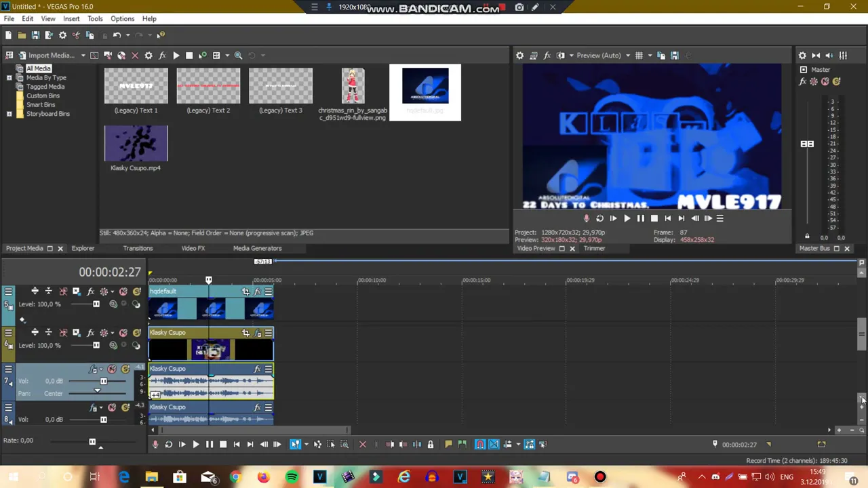
Task: Open Mixing Console icon in Master Bus
Action: coord(843,56)
